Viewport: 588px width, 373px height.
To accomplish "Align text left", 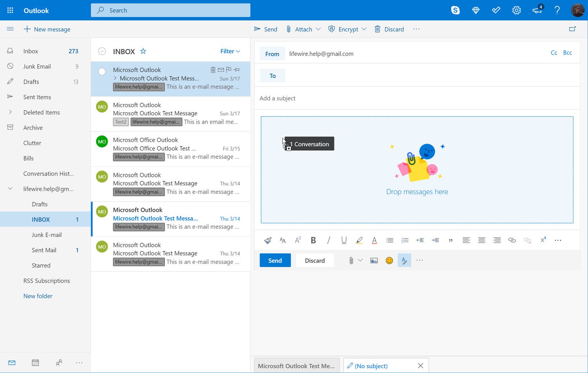I will (x=466, y=240).
